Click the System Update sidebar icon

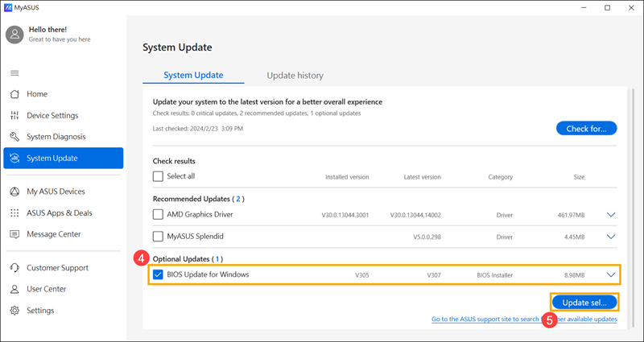tap(14, 158)
